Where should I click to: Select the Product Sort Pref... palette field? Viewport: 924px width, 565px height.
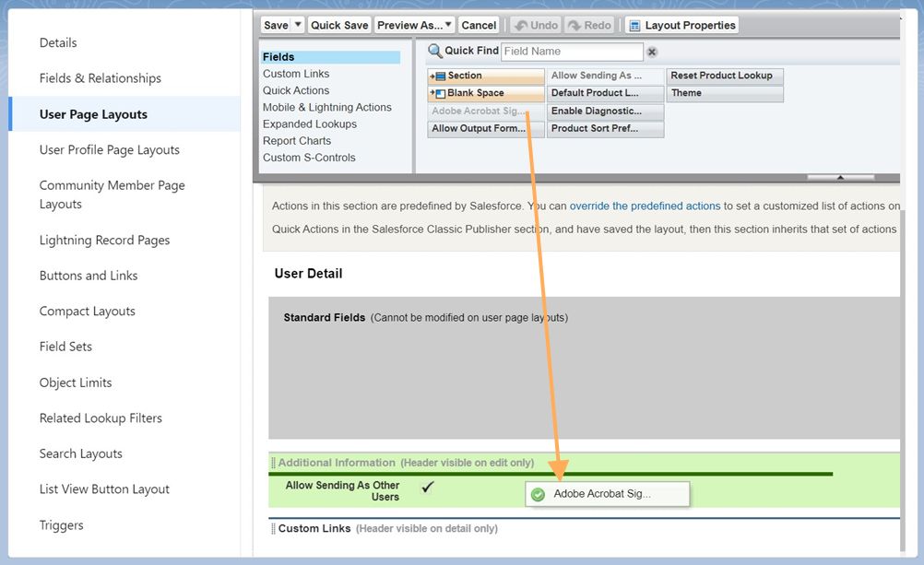point(605,128)
